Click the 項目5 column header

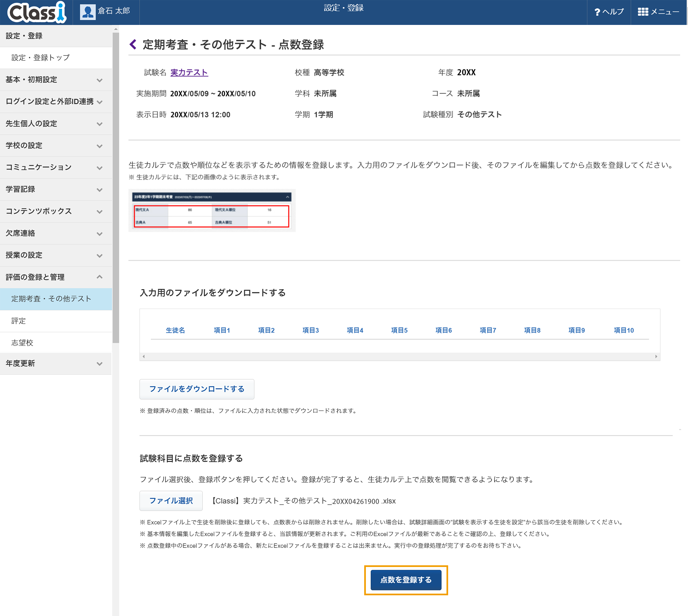[399, 330]
